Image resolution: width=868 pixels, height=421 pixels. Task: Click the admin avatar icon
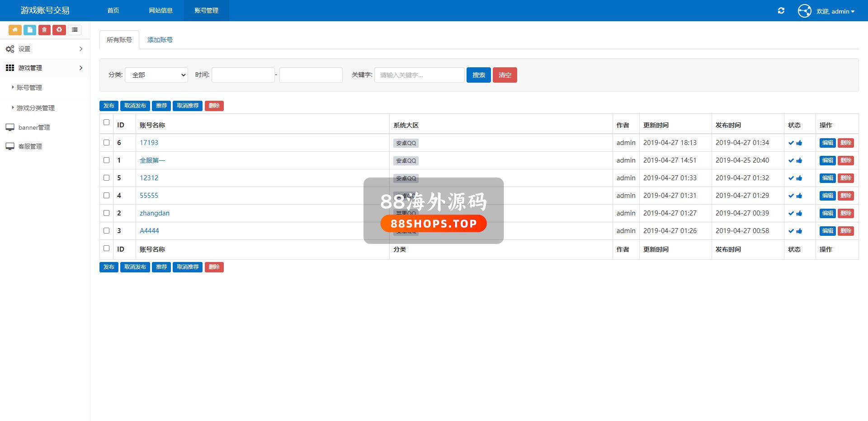click(x=804, y=11)
